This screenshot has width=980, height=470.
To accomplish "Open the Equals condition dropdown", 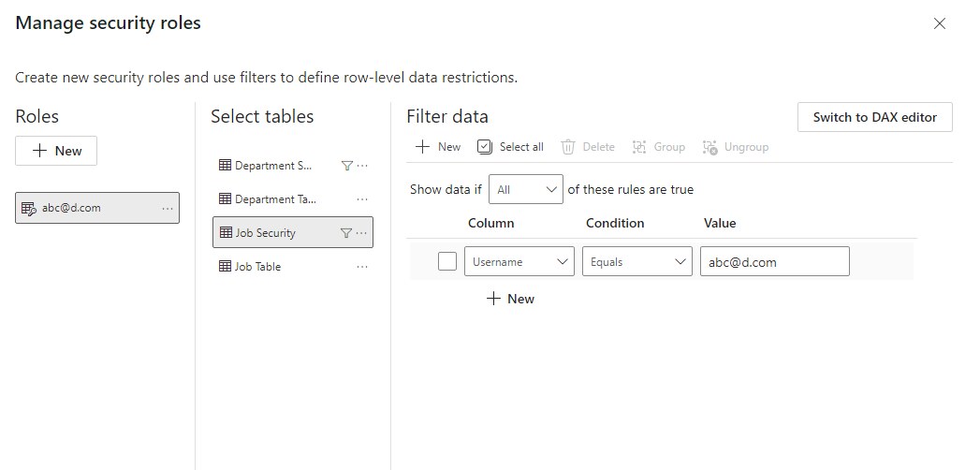I will click(636, 261).
